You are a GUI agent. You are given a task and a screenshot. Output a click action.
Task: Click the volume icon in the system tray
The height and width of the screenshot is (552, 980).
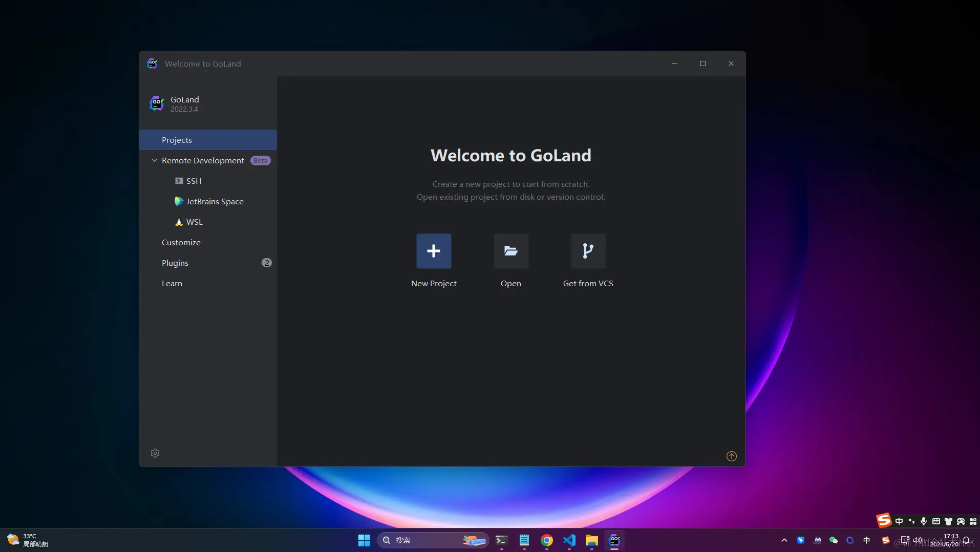click(917, 540)
